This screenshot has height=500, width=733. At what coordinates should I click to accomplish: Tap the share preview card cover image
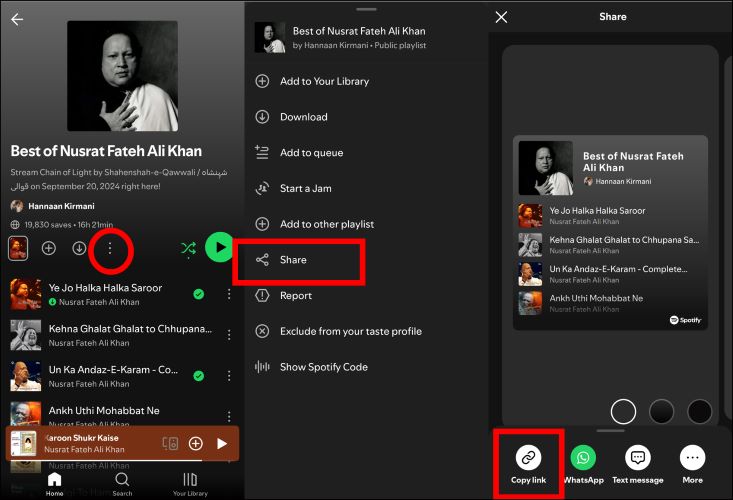click(546, 168)
